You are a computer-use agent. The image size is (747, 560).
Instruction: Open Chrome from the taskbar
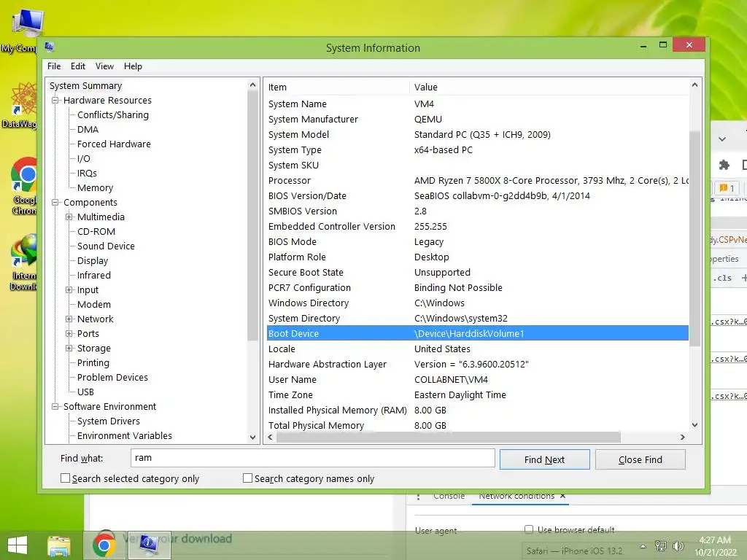pos(104,545)
